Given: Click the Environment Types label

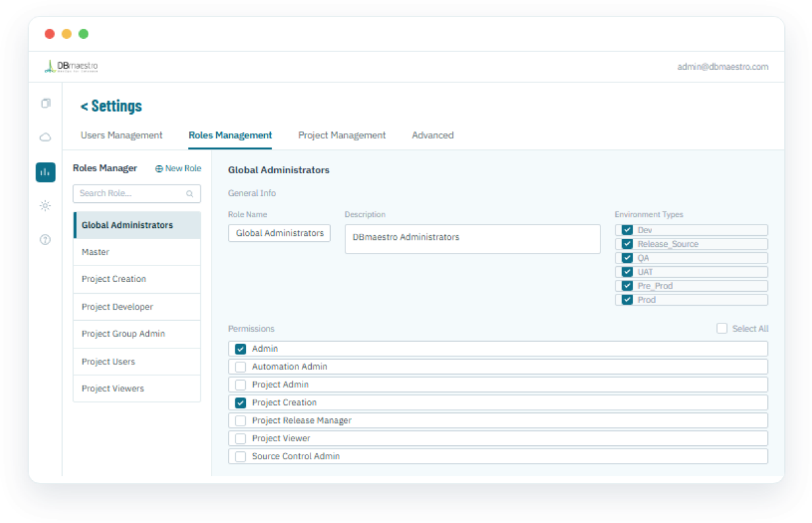Looking at the screenshot, I should 649,215.
